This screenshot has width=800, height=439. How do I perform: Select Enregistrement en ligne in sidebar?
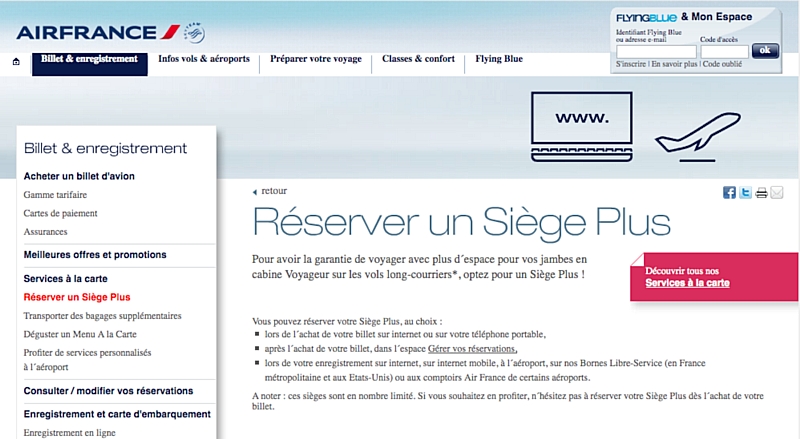pos(69,433)
